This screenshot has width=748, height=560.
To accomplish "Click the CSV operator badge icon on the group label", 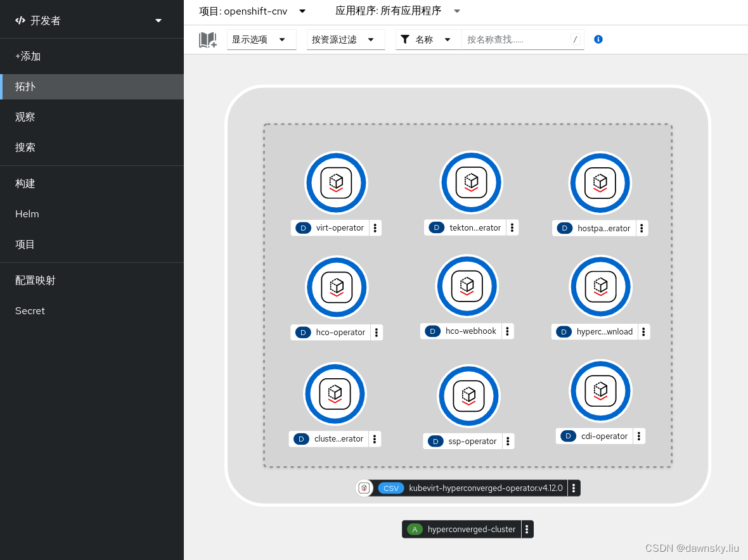I will [x=364, y=488].
